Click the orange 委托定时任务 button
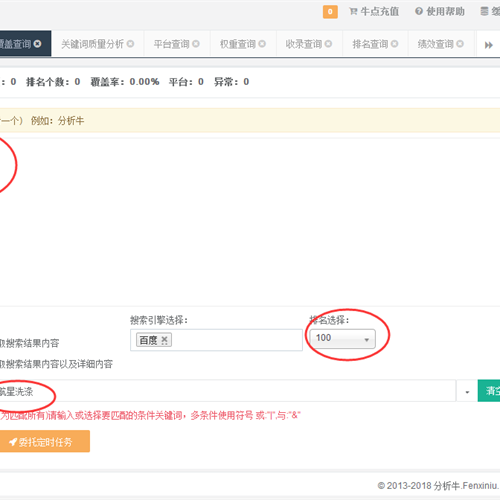This screenshot has width=500, height=500. tap(45, 441)
